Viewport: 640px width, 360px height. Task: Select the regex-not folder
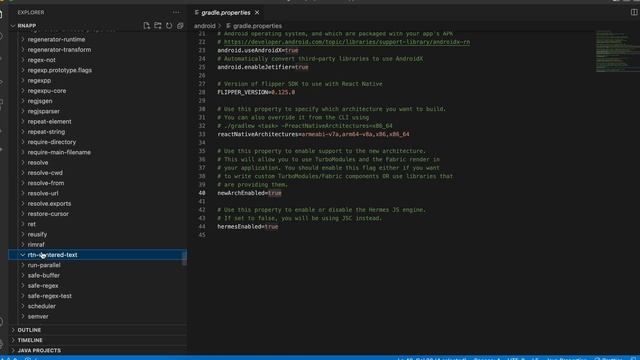pyautogui.click(x=41, y=60)
